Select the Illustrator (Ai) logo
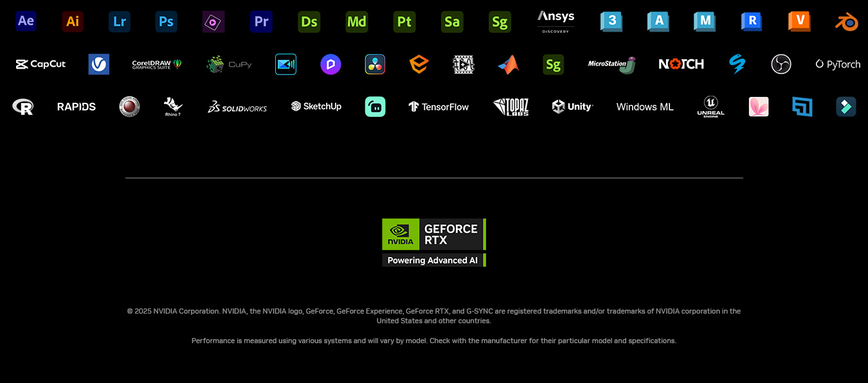 coord(73,21)
